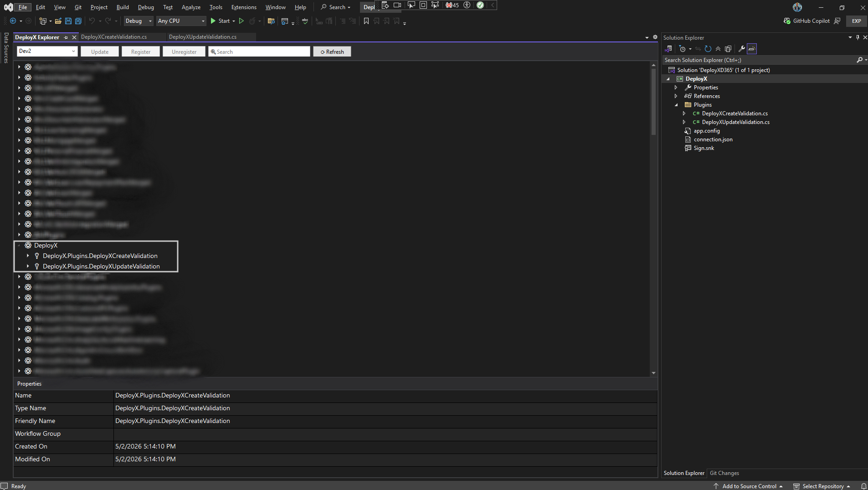Click the Register button
Screen dimensions: 868x490
[x=141, y=52]
